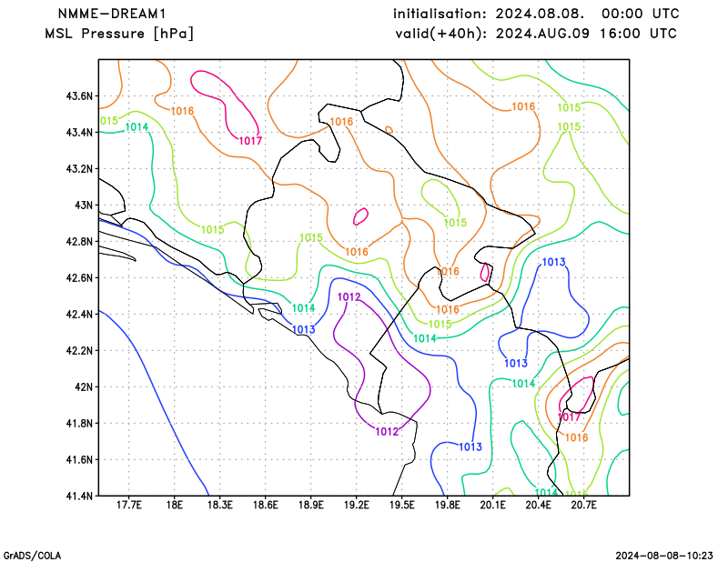Click the 19.8E longitude label
728x562 pixels.
click(x=447, y=505)
